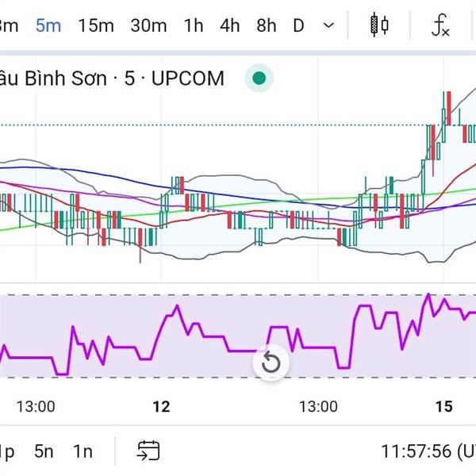This screenshot has height=476, width=476.
Task: Pick the 8h timeframe
Action: [267, 25]
